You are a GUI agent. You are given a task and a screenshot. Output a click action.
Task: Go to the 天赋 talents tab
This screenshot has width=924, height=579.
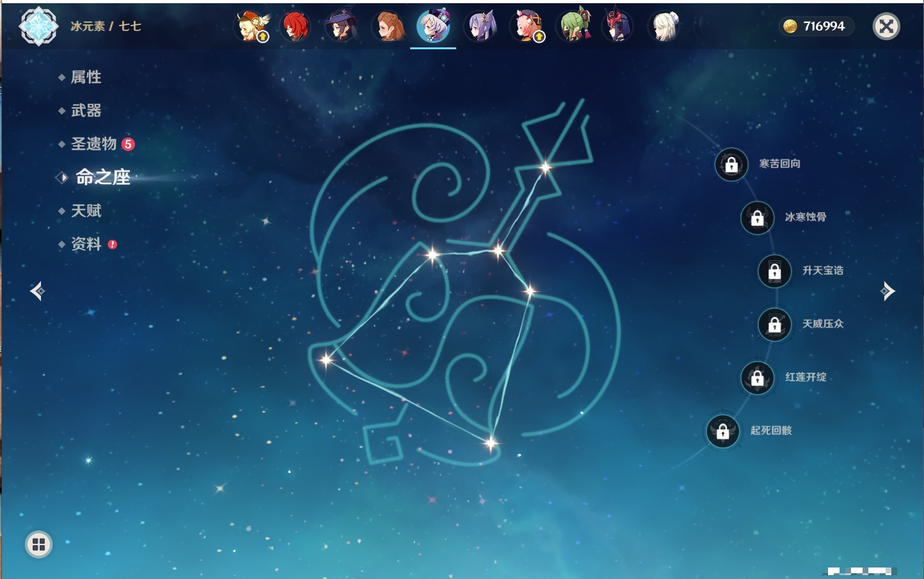(86, 210)
